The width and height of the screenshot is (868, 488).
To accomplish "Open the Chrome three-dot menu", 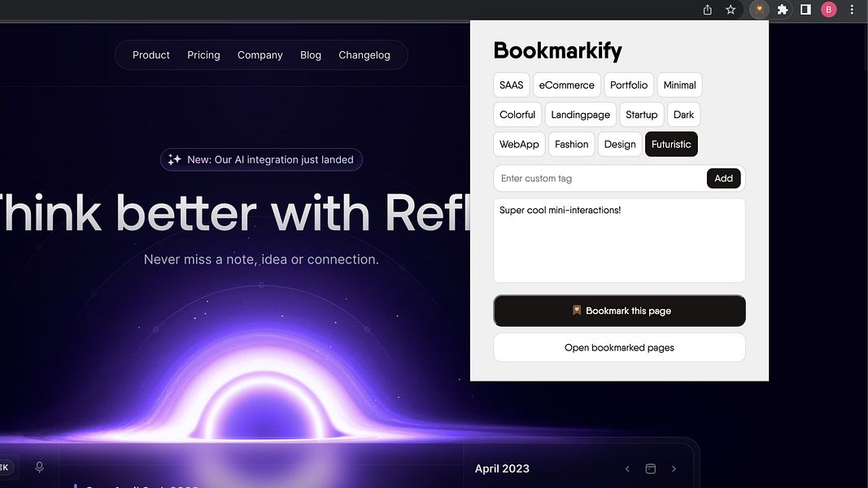I will click(x=852, y=9).
